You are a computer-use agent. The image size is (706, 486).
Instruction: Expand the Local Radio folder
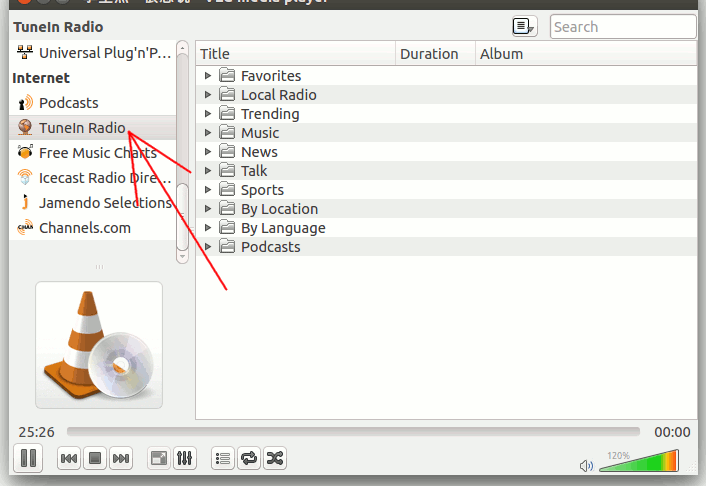point(208,95)
